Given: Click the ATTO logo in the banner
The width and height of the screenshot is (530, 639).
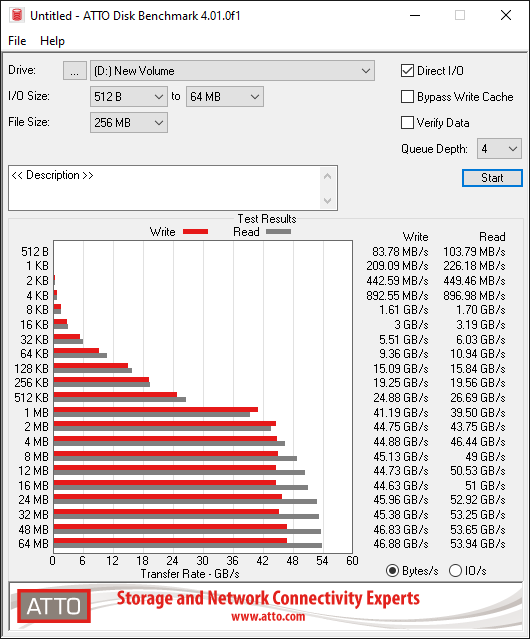Looking at the screenshot, I should pyautogui.click(x=54, y=606).
